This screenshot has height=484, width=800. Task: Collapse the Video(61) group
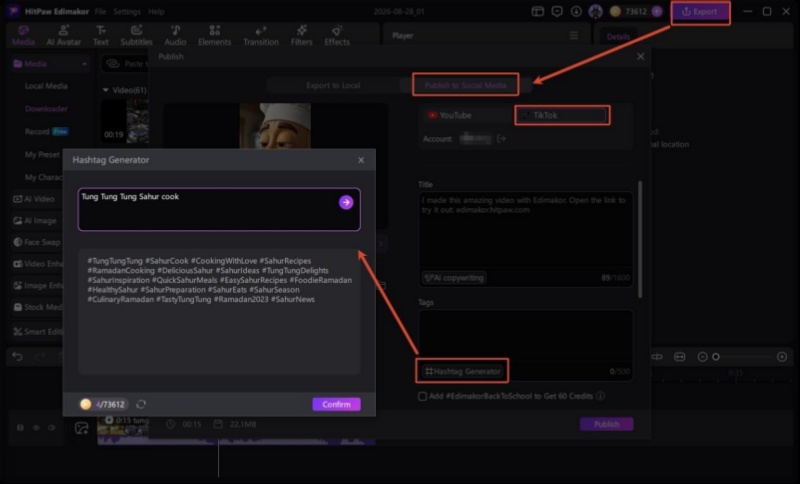[x=106, y=90]
